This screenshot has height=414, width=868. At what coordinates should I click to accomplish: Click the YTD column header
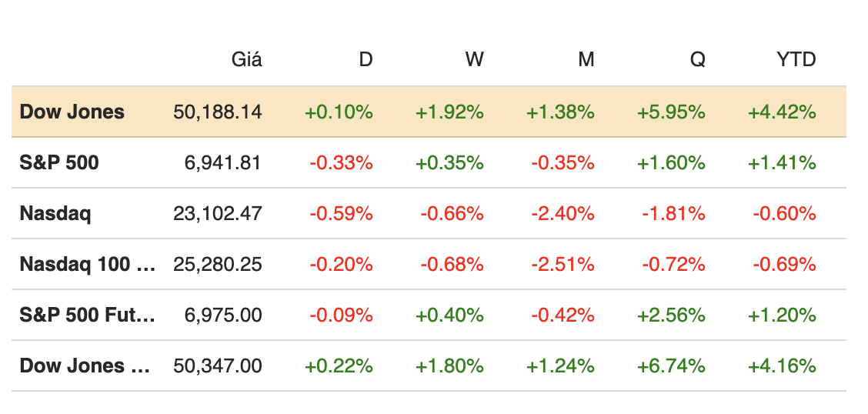796,59
